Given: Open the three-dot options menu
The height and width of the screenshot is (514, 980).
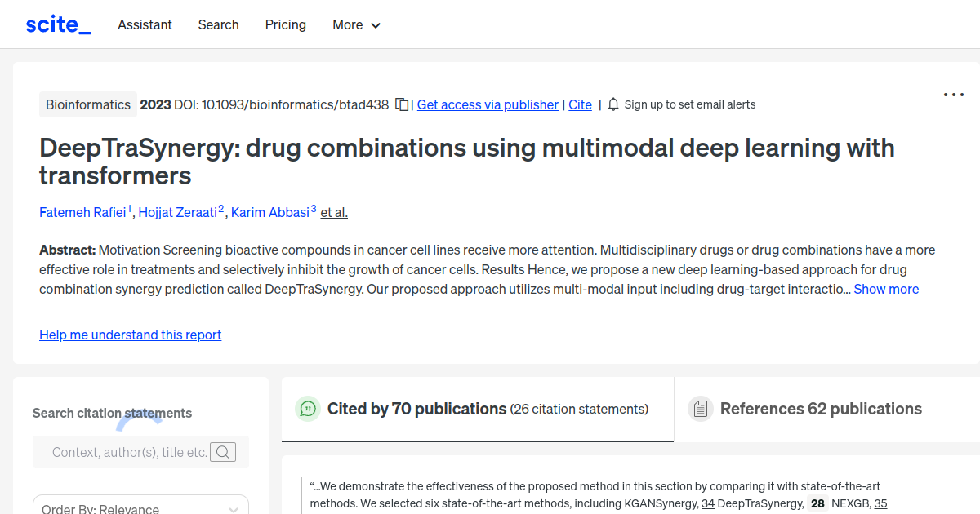Looking at the screenshot, I should coord(953,95).
